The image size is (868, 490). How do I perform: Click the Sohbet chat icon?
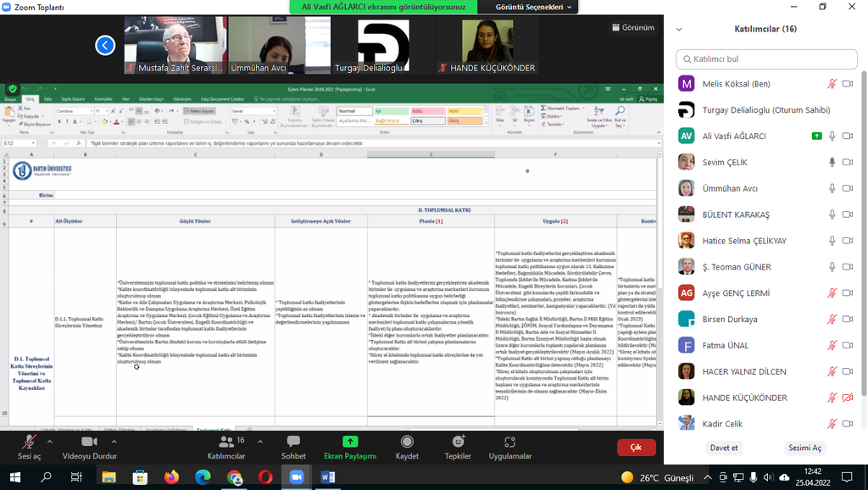pyautogui.click(x=293, y=442)
